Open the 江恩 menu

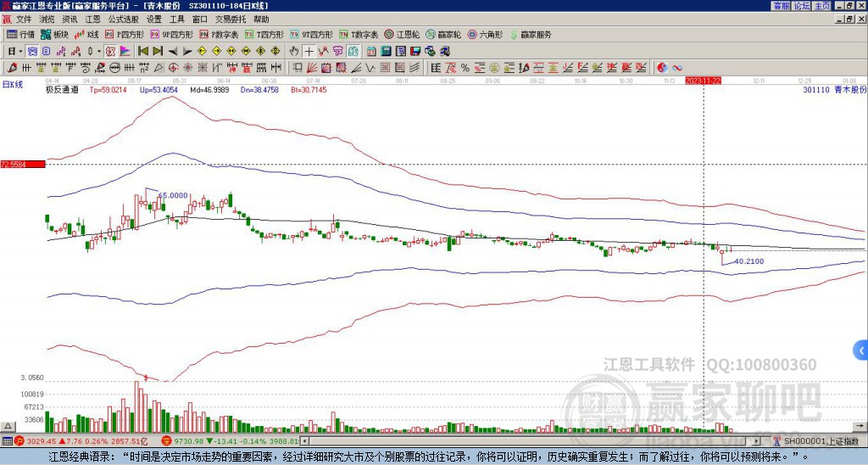(92, 20)
